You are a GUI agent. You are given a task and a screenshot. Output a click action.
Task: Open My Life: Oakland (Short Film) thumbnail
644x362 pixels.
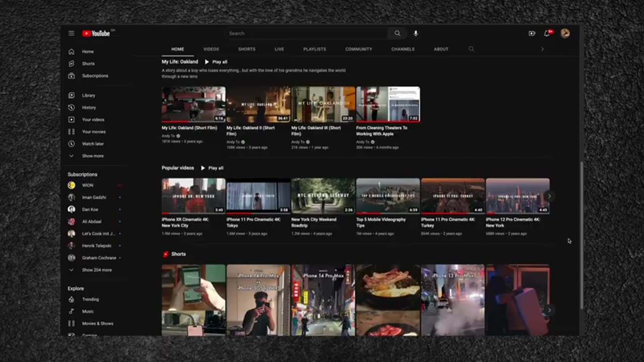pos(194,104)
